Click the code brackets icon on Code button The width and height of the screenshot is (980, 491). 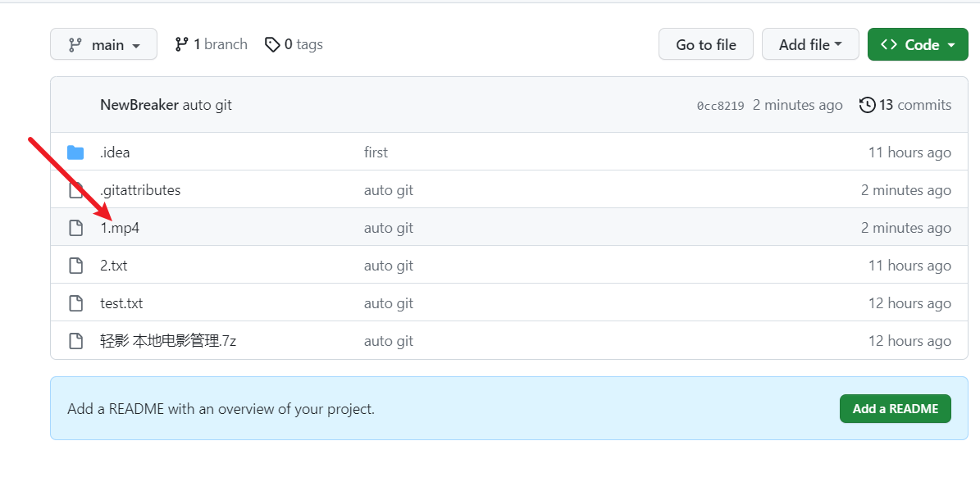click(890, 44)
